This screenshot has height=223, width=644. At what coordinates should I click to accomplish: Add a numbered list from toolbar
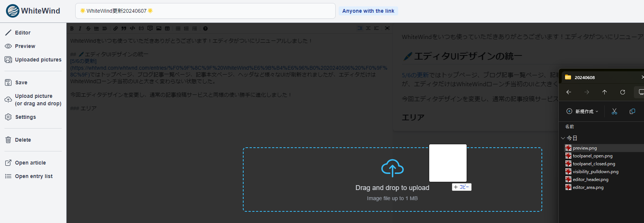click(x=186, y=28)
